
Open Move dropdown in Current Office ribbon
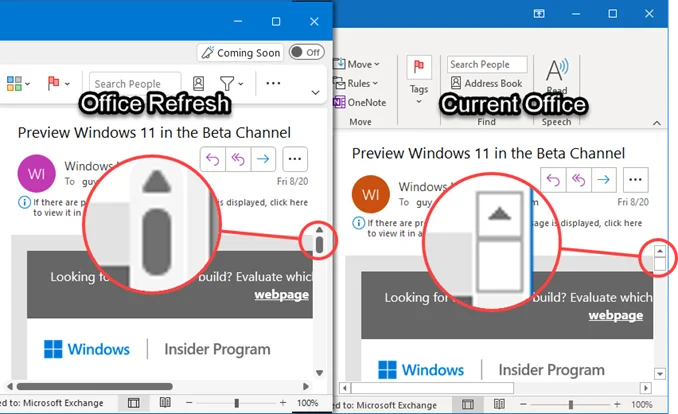[356, 64]
